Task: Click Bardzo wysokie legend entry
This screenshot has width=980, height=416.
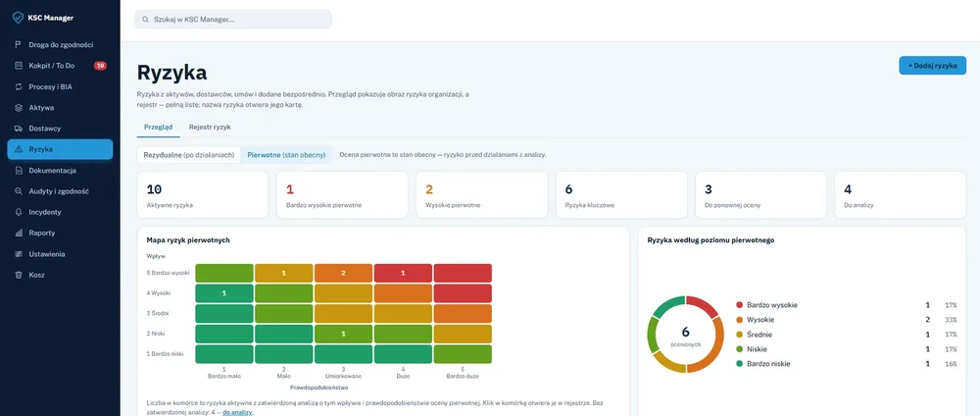Action: pyautogui.click(x=847, y=305)
